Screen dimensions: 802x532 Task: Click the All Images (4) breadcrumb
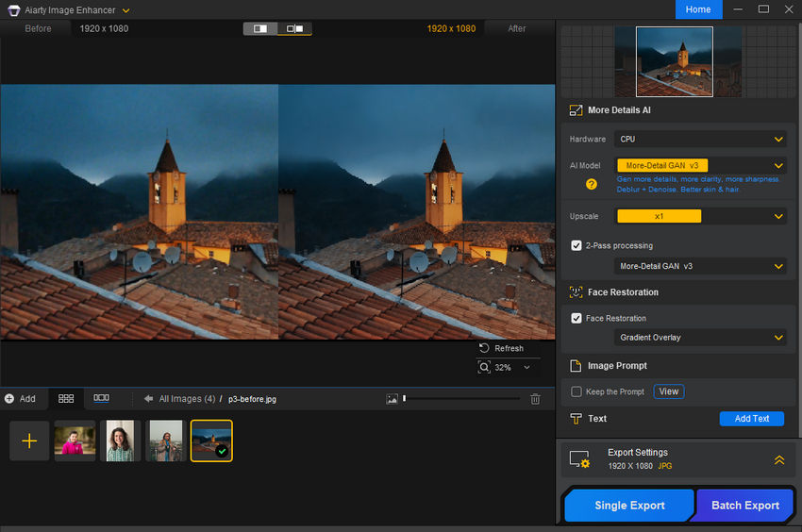coord(187,398)
